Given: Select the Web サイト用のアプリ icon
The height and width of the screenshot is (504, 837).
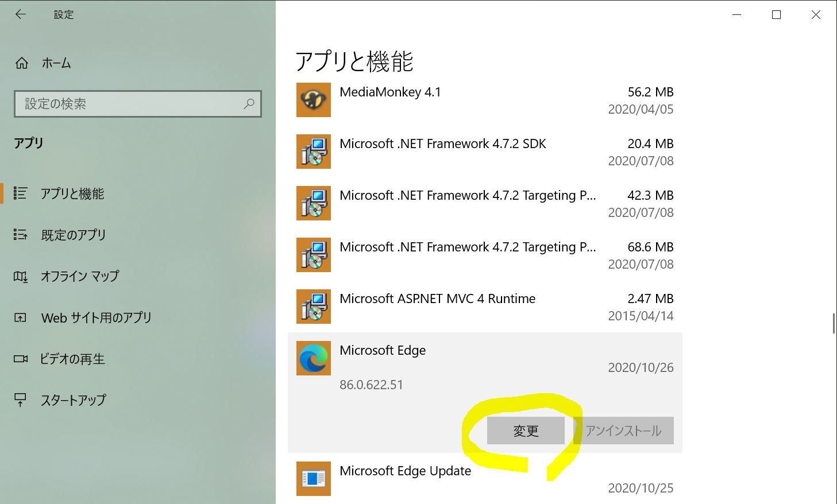Looking at the screenshot, I should 20,317.
